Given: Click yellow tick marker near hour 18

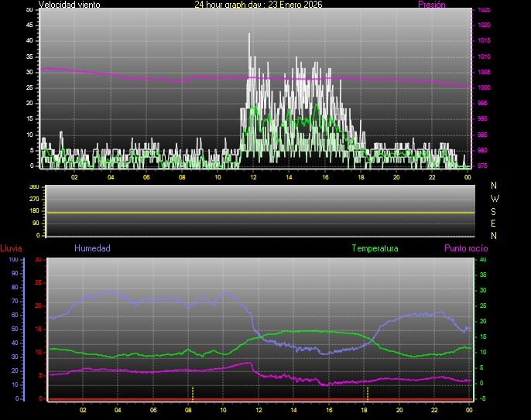Looking at the screenshot, I should point(368,392).
